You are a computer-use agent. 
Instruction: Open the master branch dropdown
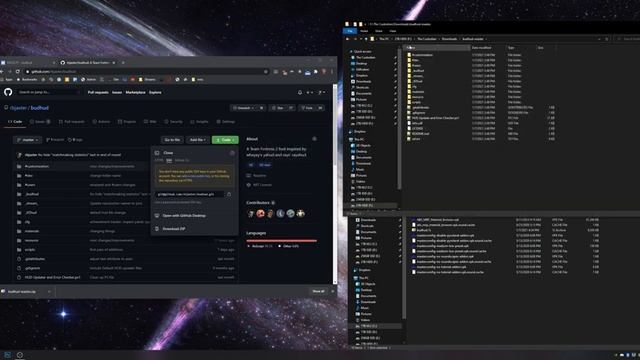tap(27, 140)
